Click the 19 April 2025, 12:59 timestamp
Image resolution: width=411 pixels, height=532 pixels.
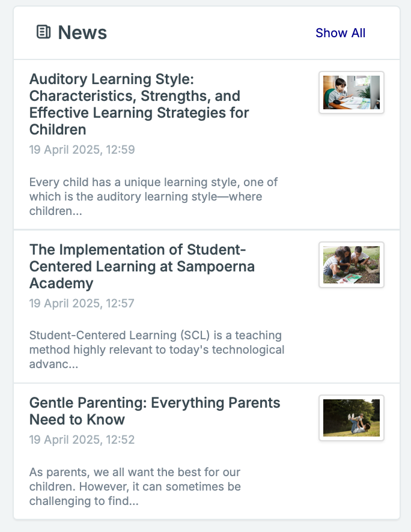pyautogui.click(x=82, y=150)
